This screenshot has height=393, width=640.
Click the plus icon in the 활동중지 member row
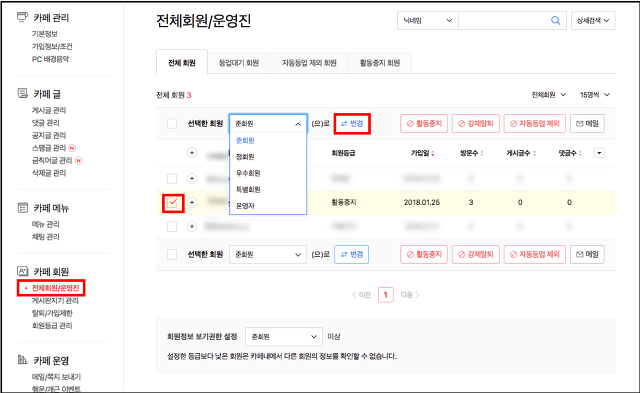coord(192,202)
